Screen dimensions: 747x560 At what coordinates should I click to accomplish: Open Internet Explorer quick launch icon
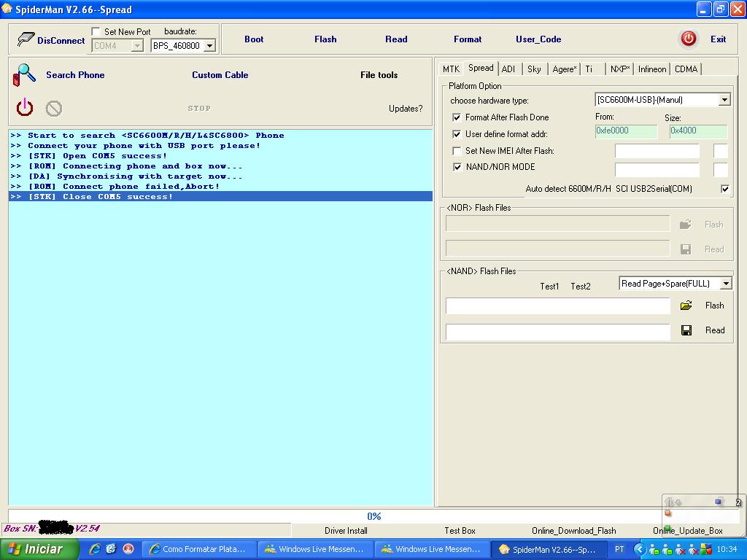pyautogui.click(x=95, y=549)
